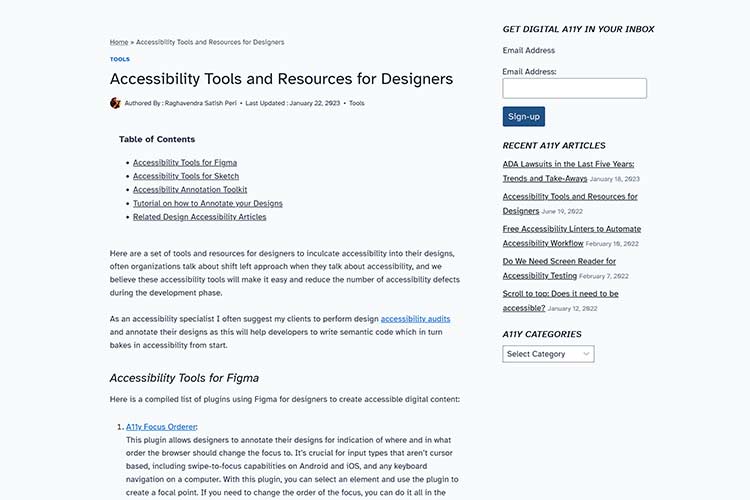Open Accessibility Annotation Toolkit contents link
This screenshot has width=750, height=500.
point(190,189)
